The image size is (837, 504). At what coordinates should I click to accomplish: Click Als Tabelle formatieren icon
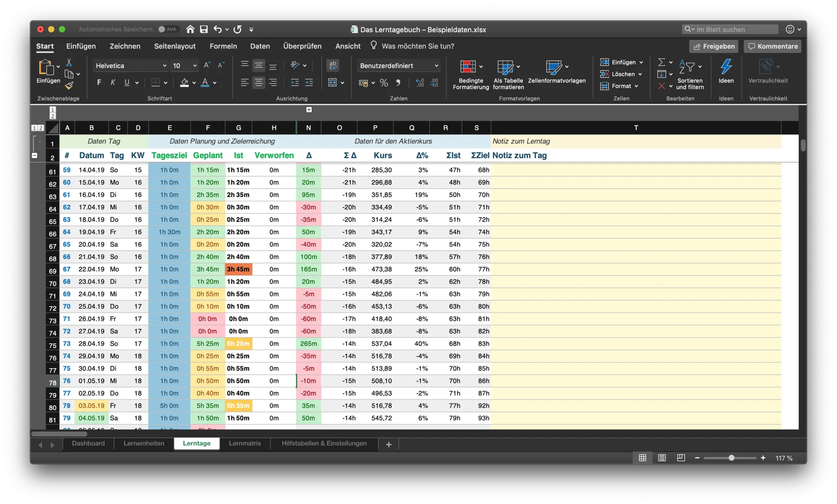(505, 67)
